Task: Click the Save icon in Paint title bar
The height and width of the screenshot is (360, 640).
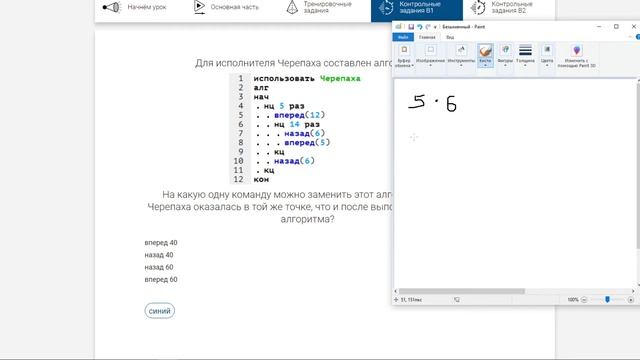Action: (411, 27)
